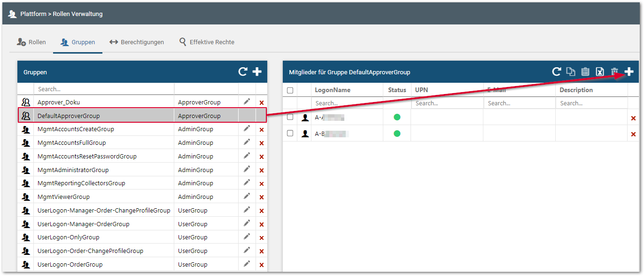This screenshot has height=276, width=644.
Task: Export members to Excel
Action: 600,72
